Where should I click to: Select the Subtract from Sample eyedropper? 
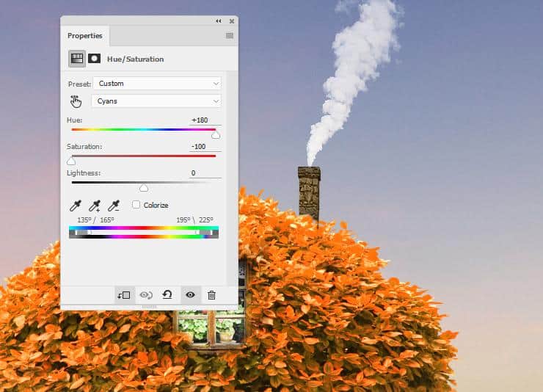(x=114, y=206)
